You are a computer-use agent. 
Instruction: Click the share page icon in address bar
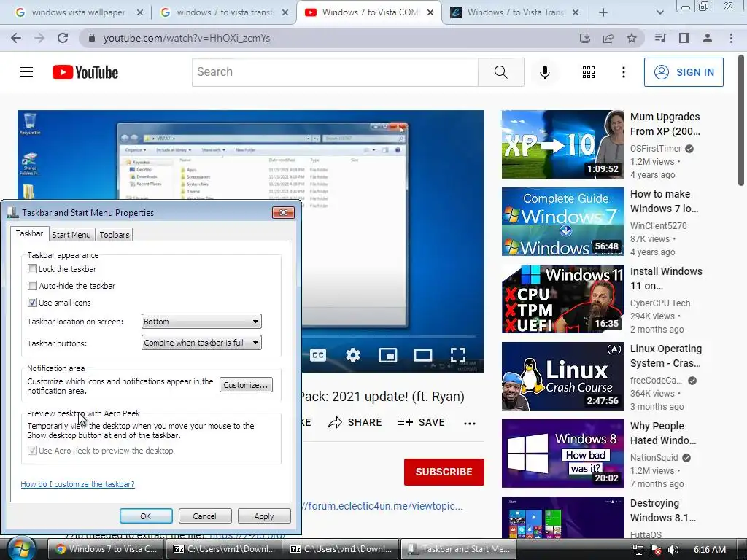(x=608, y=38)
